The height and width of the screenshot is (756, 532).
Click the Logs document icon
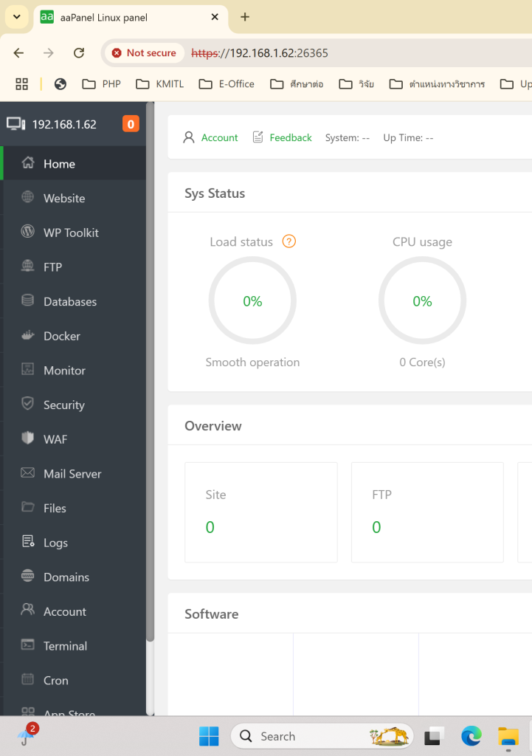click(28, 541)
